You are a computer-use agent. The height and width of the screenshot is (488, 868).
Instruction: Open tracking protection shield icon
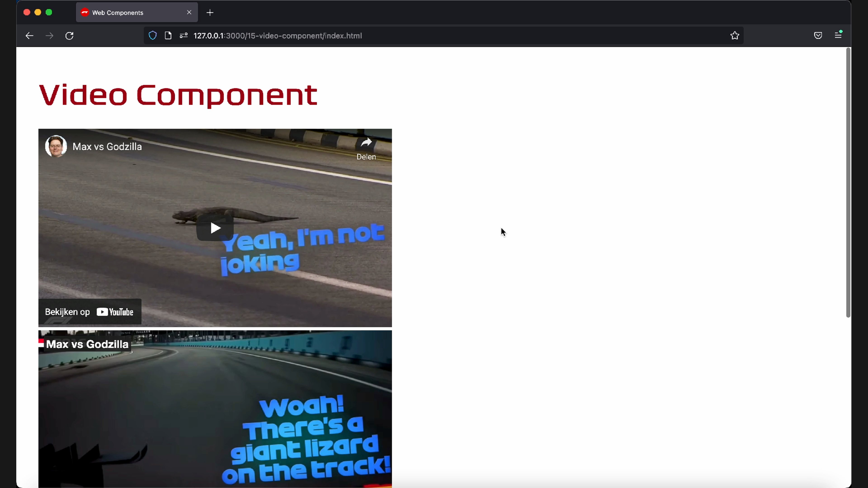(153, 36)
